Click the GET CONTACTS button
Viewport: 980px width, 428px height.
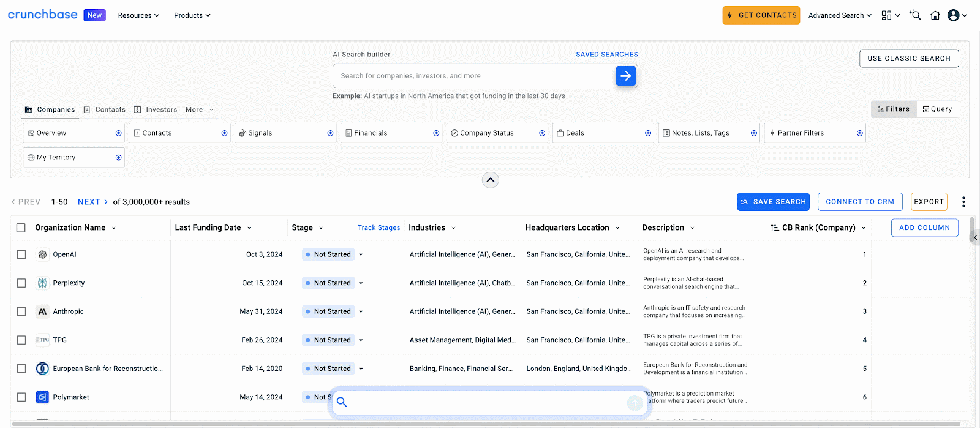pos(761,15)
